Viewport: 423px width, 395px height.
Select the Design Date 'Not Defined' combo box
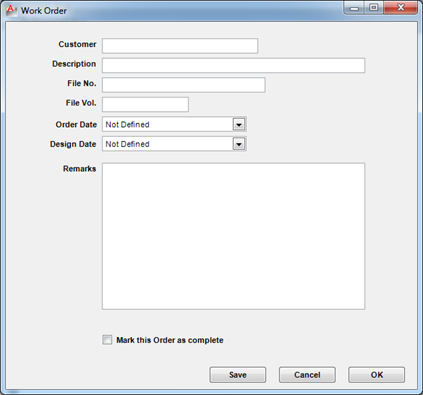[174, 144]
